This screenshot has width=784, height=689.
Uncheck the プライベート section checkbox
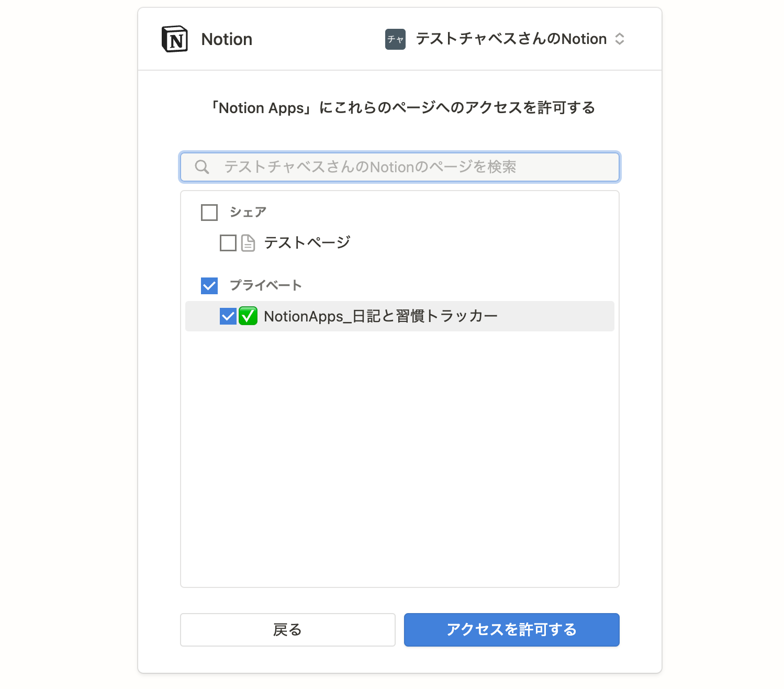tap(209, 286)
